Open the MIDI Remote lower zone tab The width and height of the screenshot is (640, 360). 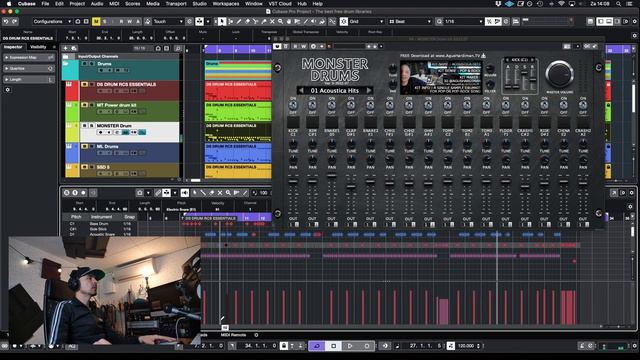pyautogui.click(x=233, y=335)
